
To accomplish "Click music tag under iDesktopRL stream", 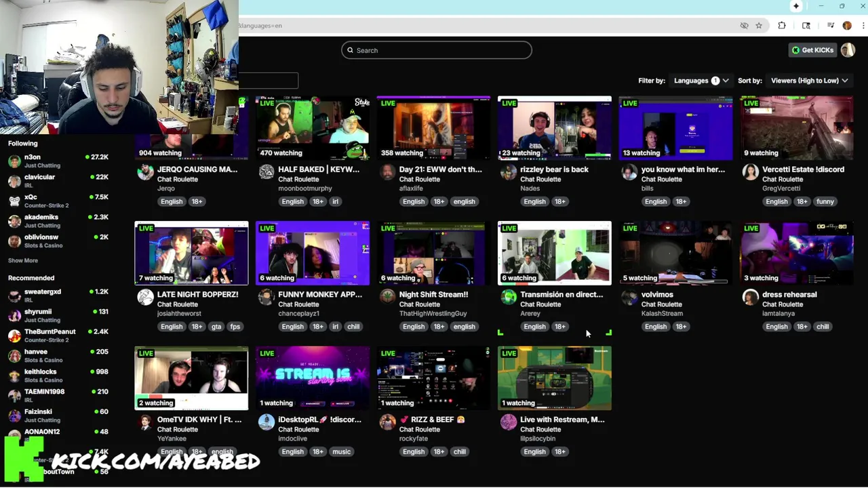I will coord(341,451).
